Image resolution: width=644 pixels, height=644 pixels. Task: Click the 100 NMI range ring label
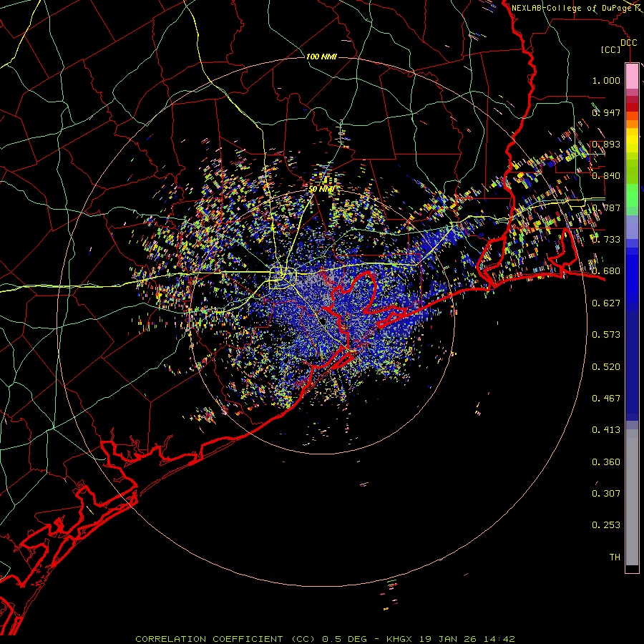coord(321,57)
